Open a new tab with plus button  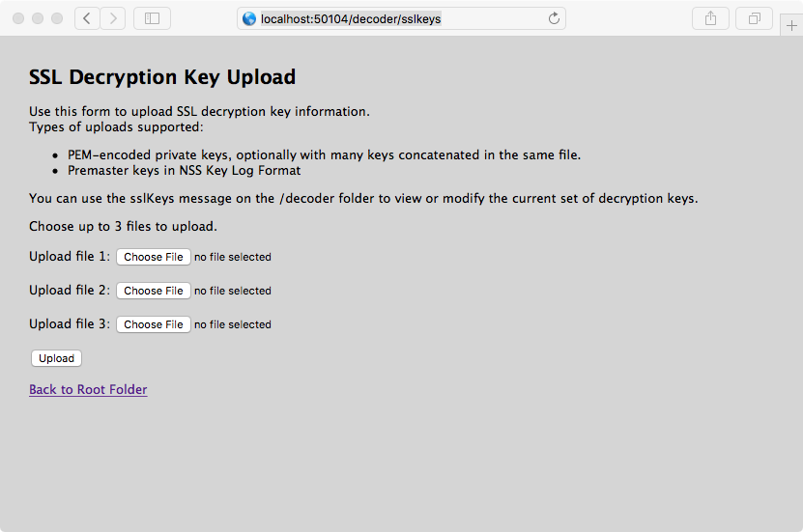click(791, 25)
